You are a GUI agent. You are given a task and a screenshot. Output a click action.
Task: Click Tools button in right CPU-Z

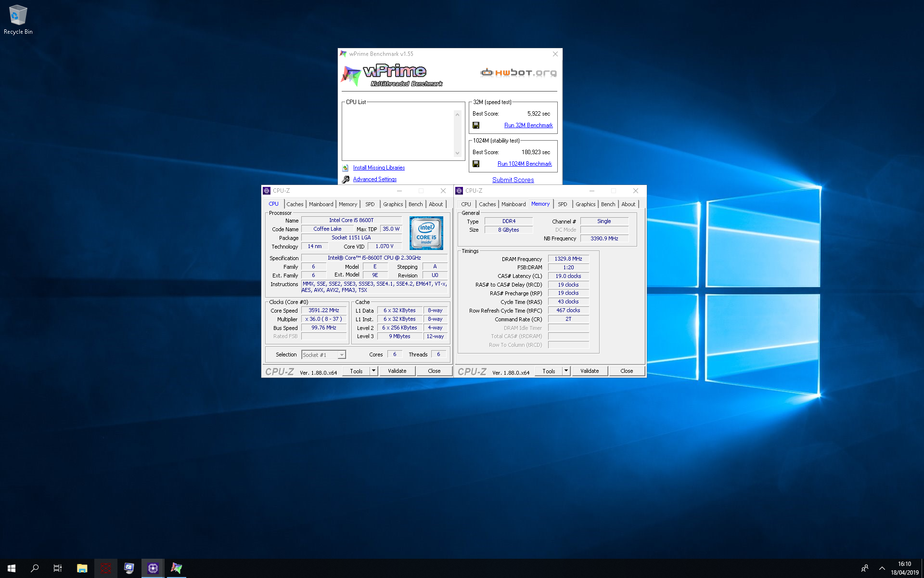(549, 371)
